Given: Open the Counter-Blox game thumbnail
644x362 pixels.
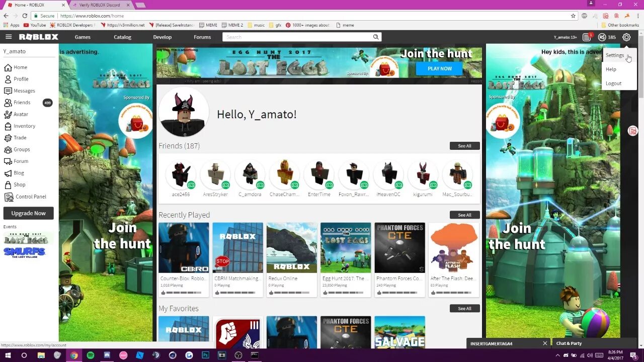Looking at the screenshot, I should click(x=184, y=248).
